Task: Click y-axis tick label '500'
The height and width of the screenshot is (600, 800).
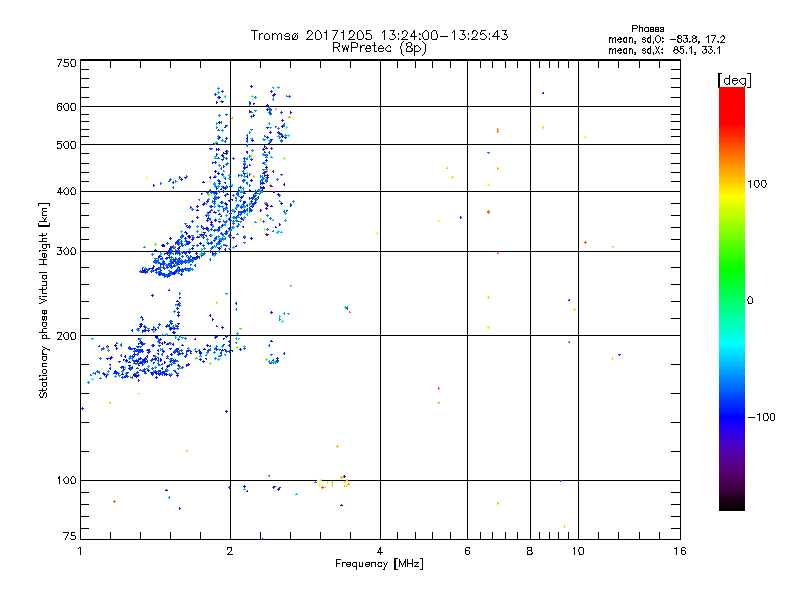Action: click(x=66, y=145)
